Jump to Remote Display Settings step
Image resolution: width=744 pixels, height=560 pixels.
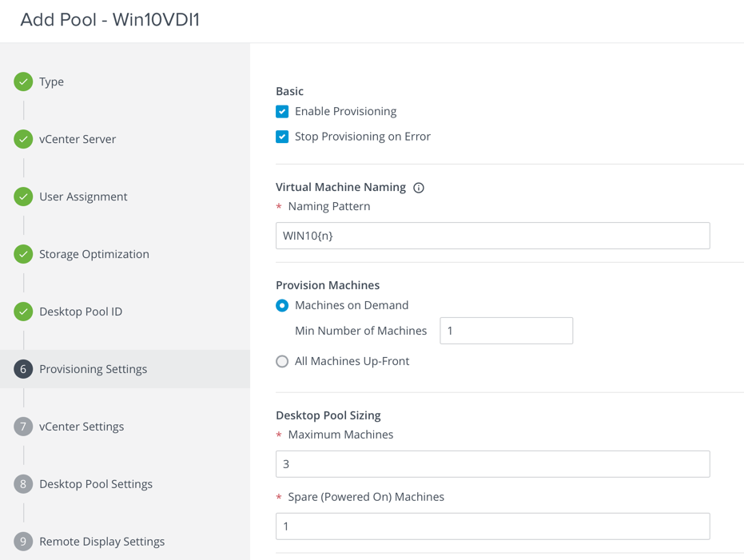pyautogui.click(x=101, y=542)
